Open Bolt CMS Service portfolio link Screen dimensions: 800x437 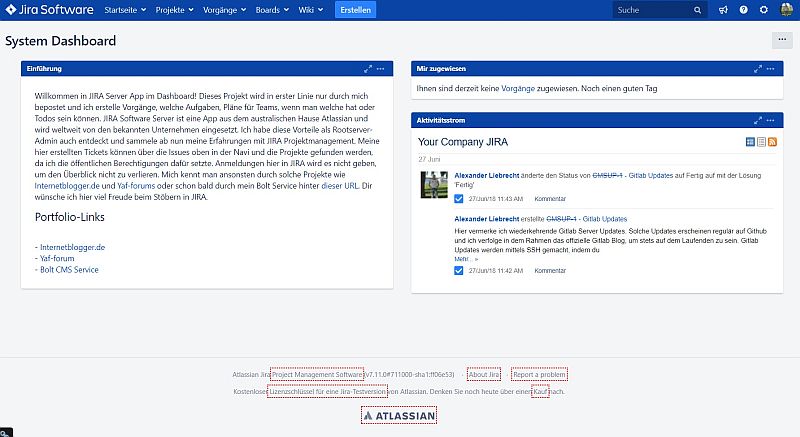[69, 270]
